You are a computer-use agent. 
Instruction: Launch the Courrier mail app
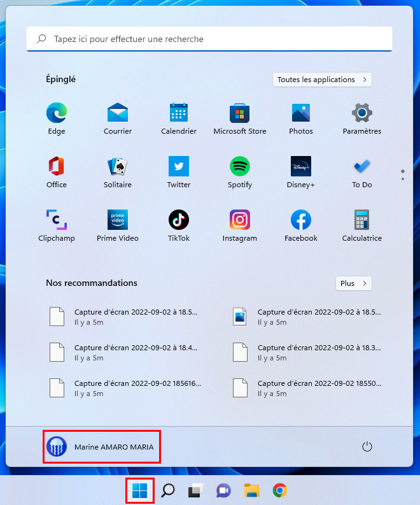pyautogui.click(x=118, y=118)
